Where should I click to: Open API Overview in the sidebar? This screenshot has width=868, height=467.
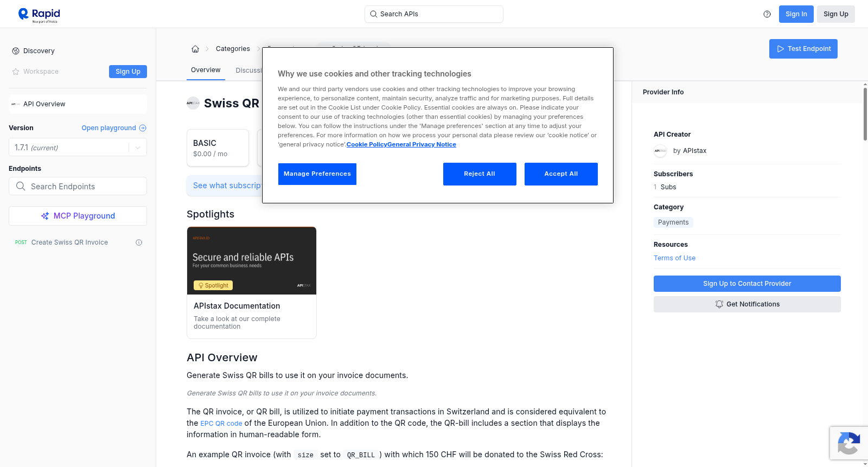click(78, 104)
